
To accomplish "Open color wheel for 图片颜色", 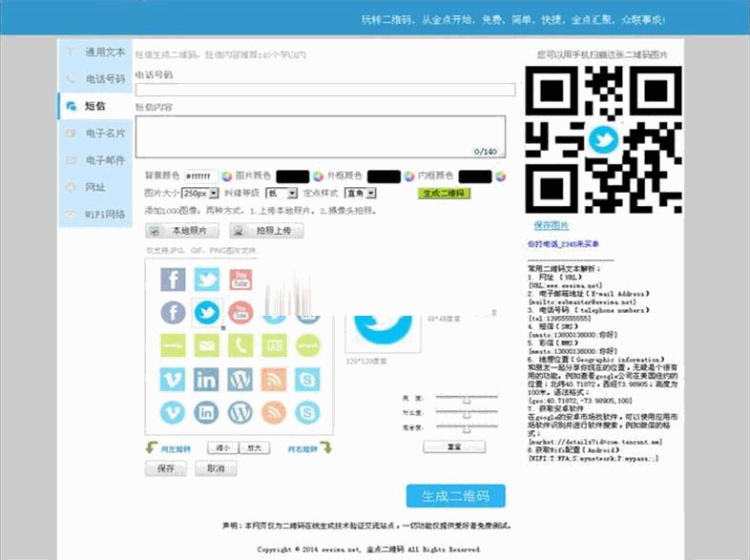I will (x=318, y=176).
